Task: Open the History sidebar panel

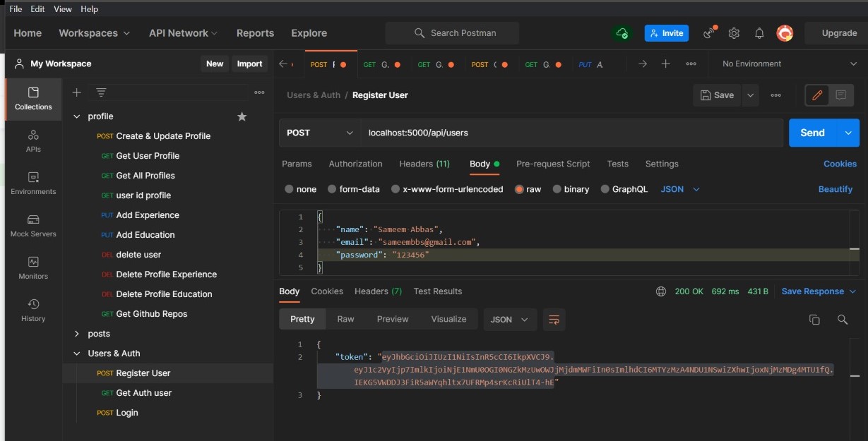Action: (33, 310)
